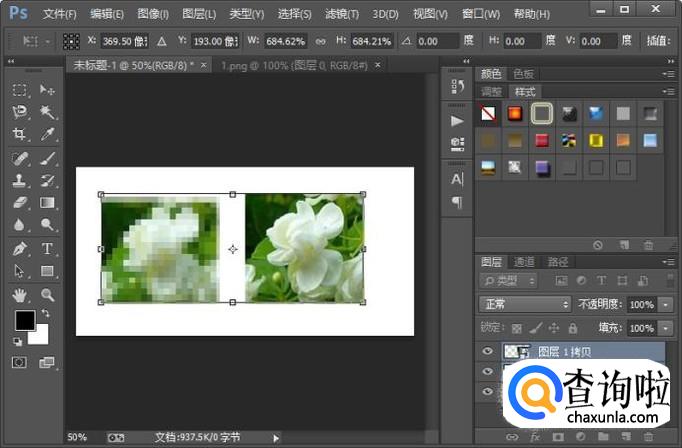
Task: Open the layer filter 类型 dropdown
Action: (x=508, y=281)
